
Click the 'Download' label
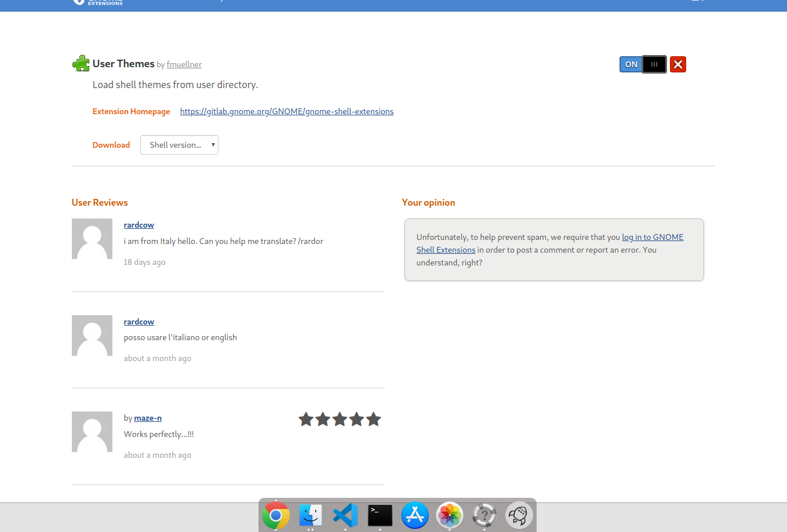point(111,145)
